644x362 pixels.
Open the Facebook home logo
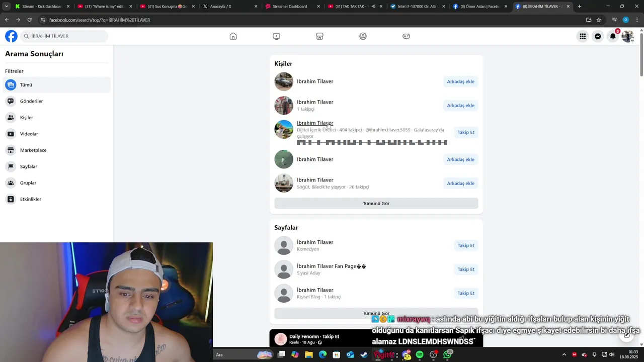[x=11, y=36]
